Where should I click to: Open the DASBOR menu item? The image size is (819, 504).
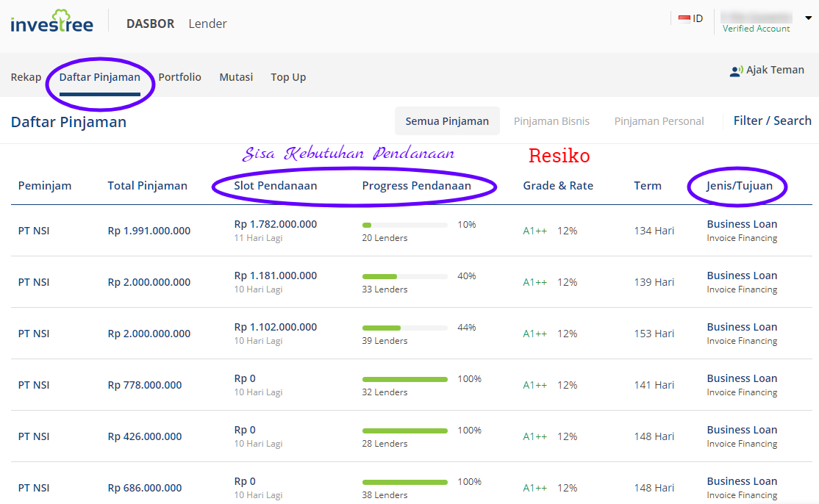[150, 24]
